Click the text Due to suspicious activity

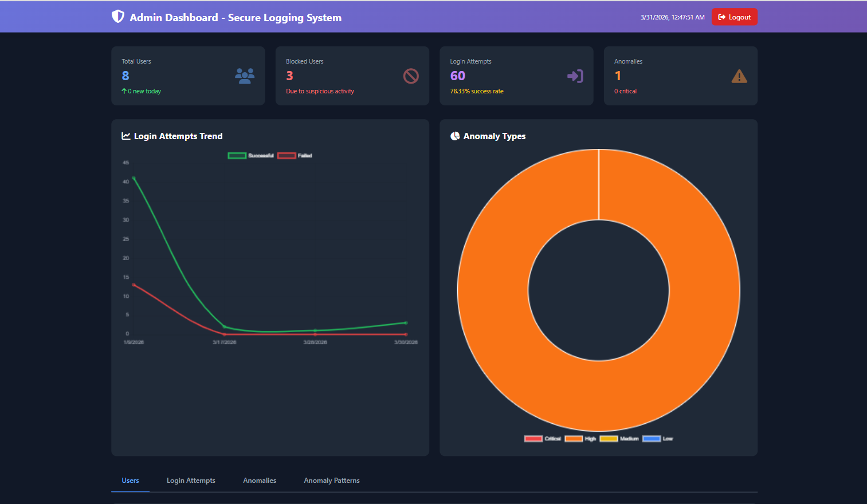click(x=320, y=91)
